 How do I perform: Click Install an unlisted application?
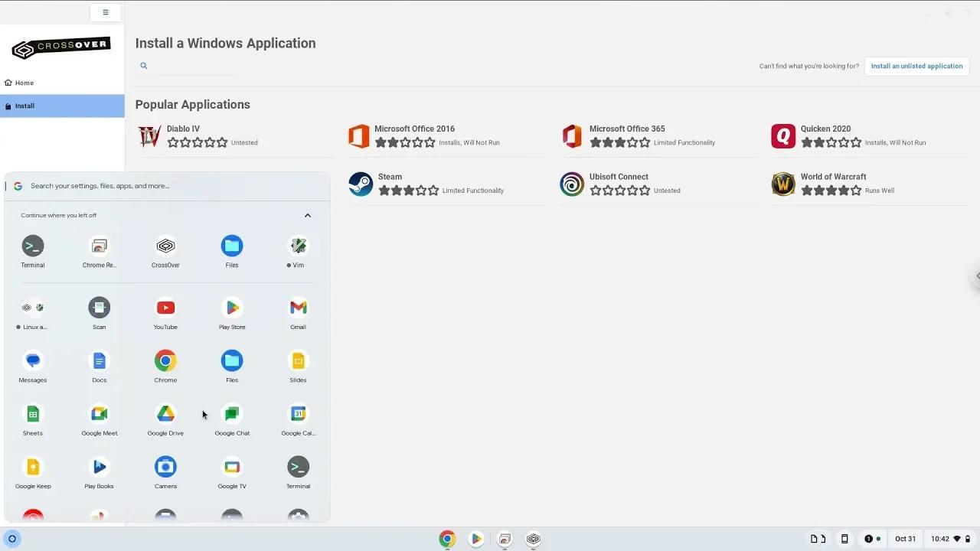tap(916, 66)
